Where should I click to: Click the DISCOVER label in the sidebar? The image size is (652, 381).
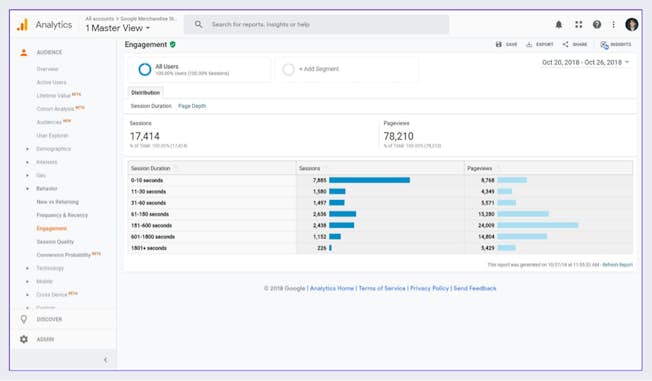click(x=49, y=319)
